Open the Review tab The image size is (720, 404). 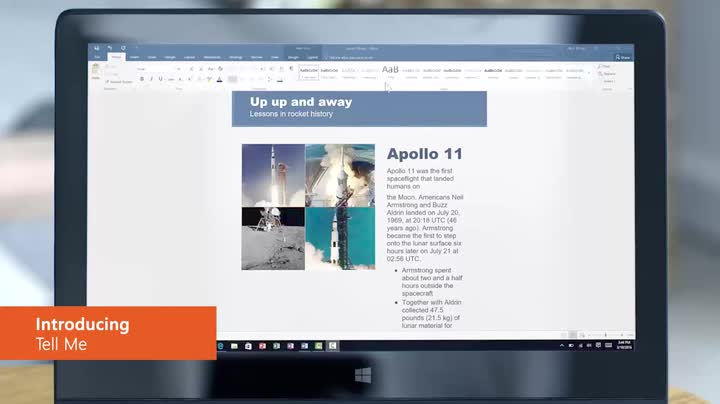point(257,57)
